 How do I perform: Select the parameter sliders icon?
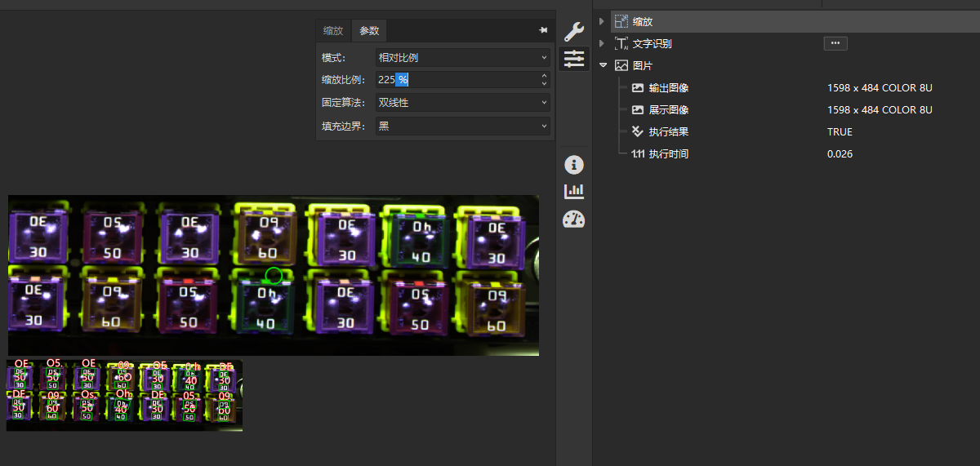pos(574,59)
